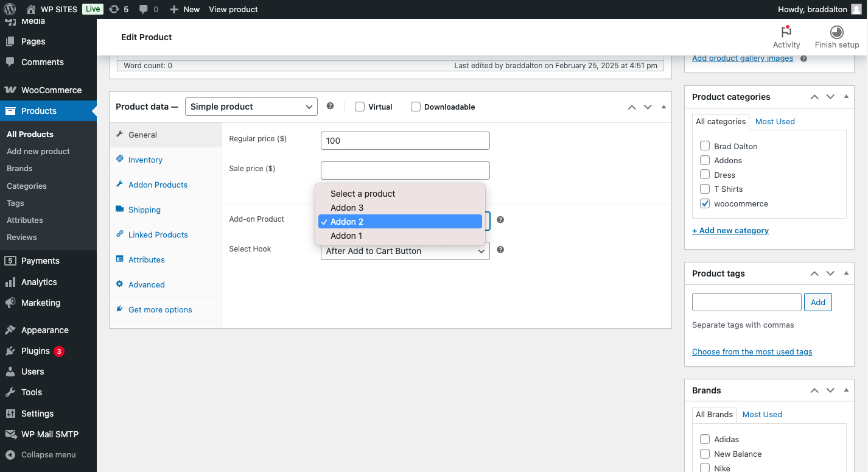This screenshot has height=472, width=868.
Task: Switch to the Inventory tab
Action: (145, 160)
